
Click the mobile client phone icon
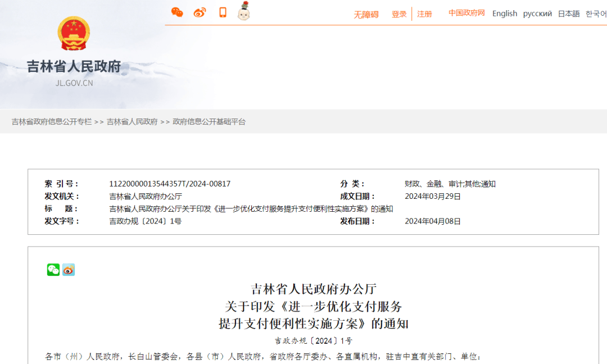(x=223, y=12)
